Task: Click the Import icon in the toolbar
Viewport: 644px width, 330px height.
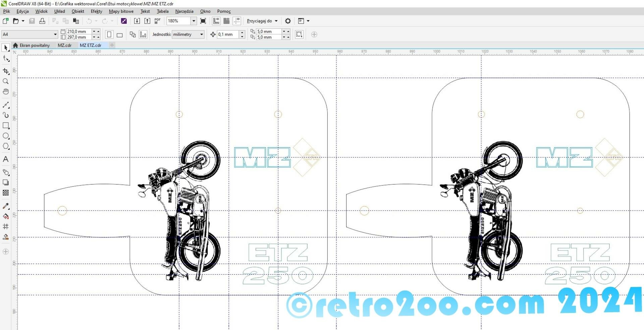Action: 137,21
